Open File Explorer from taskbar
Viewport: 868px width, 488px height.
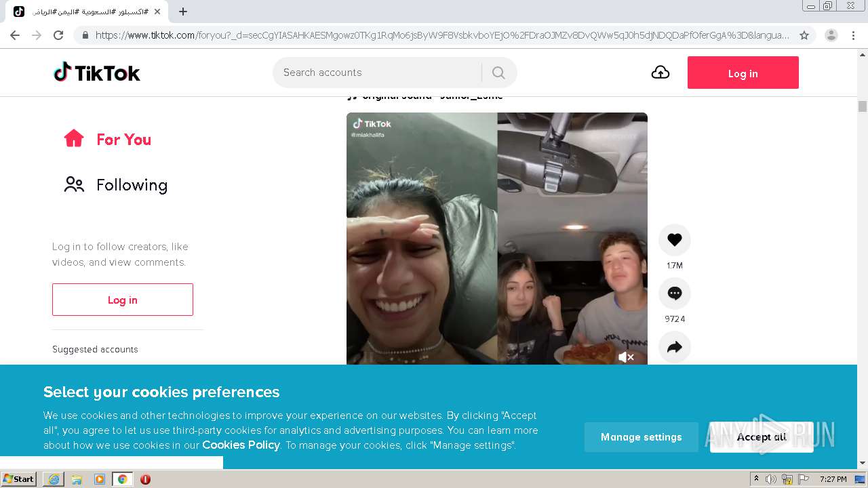pyautogui.click(x=77, y=479)
